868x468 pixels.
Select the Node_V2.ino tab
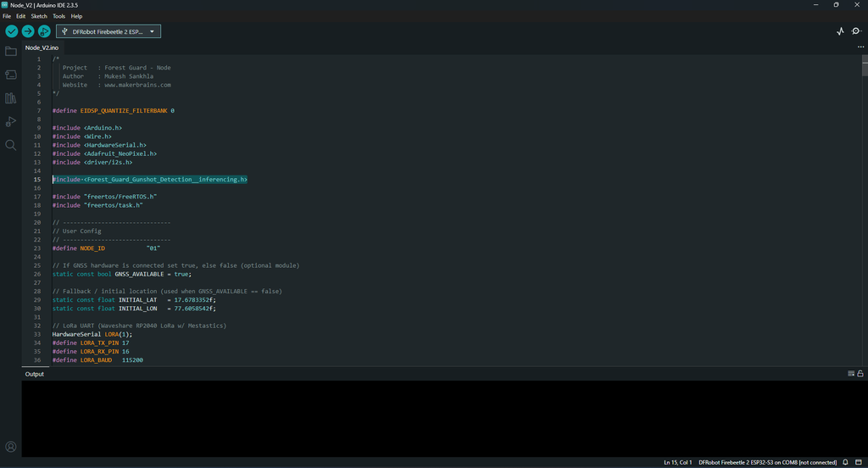[42, 47]
